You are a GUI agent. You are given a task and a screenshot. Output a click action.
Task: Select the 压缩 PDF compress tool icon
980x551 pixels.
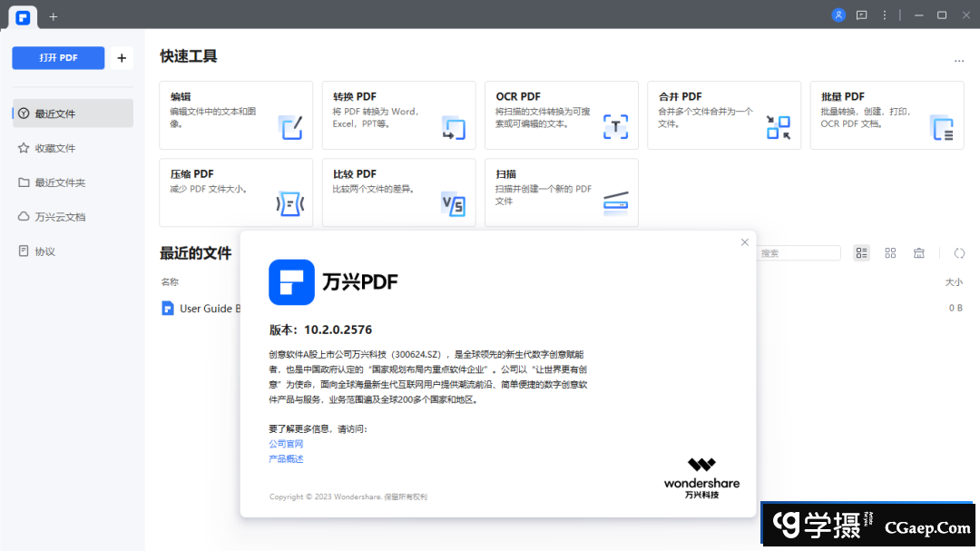pyautogui.click(x=290, y=204)
